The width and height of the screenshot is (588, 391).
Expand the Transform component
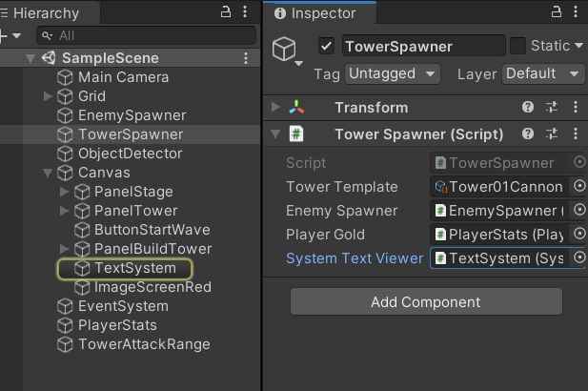[x=275, y=108]
